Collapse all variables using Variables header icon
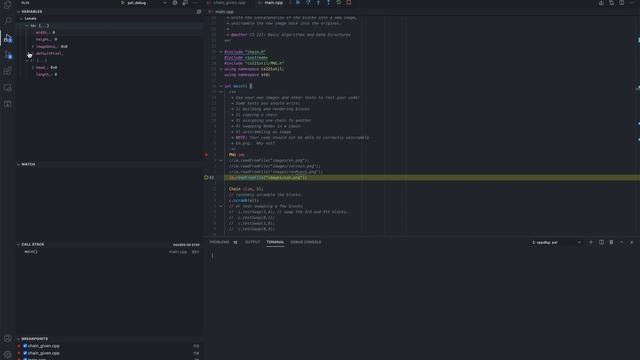 pyautogui.click(x=199, y=11)
